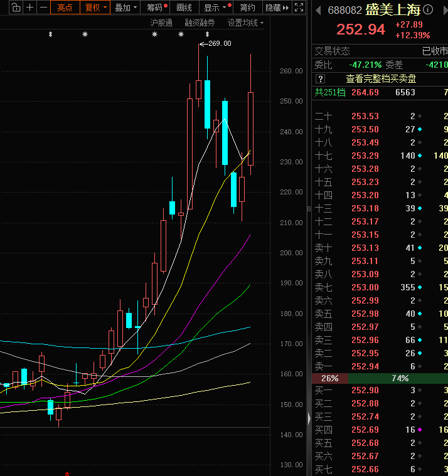448x476 pixels.
Task: Click 买四 price 252.69
Action: (x=365, y=430)
